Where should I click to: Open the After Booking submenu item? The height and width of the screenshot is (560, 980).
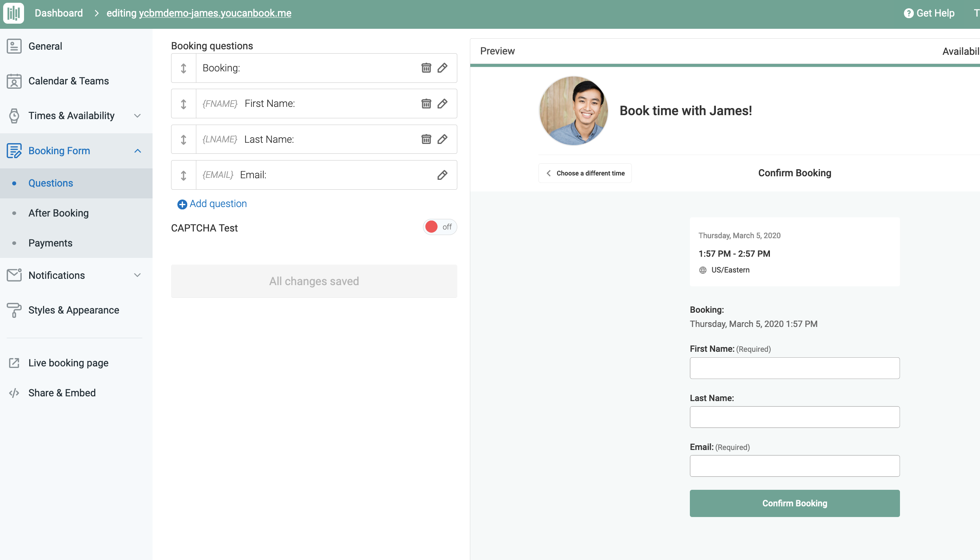(58, 213)
